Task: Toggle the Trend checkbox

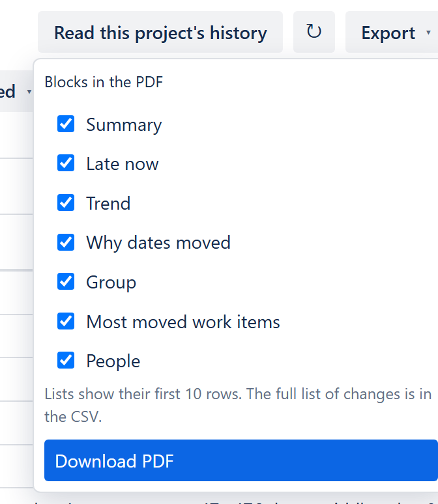Action: pyautogui.click(x=66, y=203)
